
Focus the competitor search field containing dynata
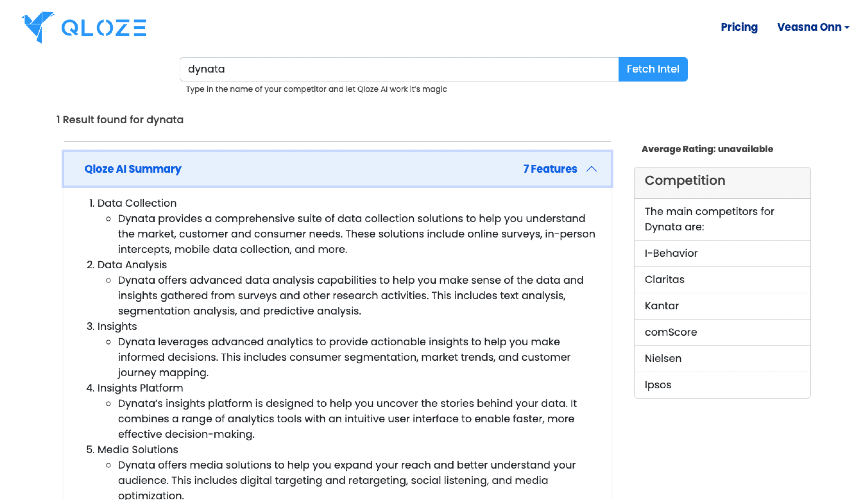(399, 69)
